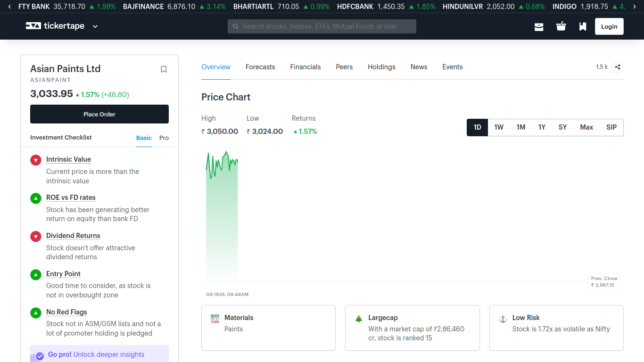Image resolution: width=644 pixels, height=362 pixels.
Task: Open the watchlist bookmark icon in header
Action: click(583, 26)
